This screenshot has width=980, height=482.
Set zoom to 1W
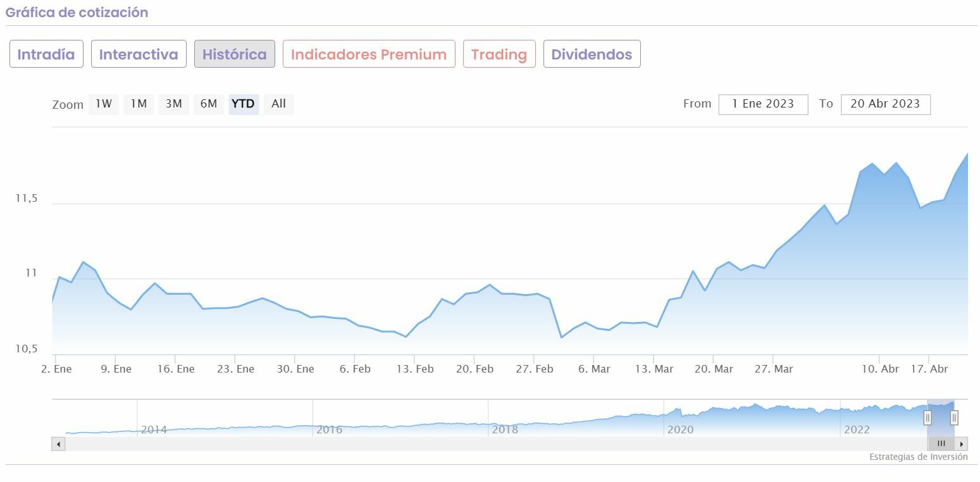[x=104, y=104]
